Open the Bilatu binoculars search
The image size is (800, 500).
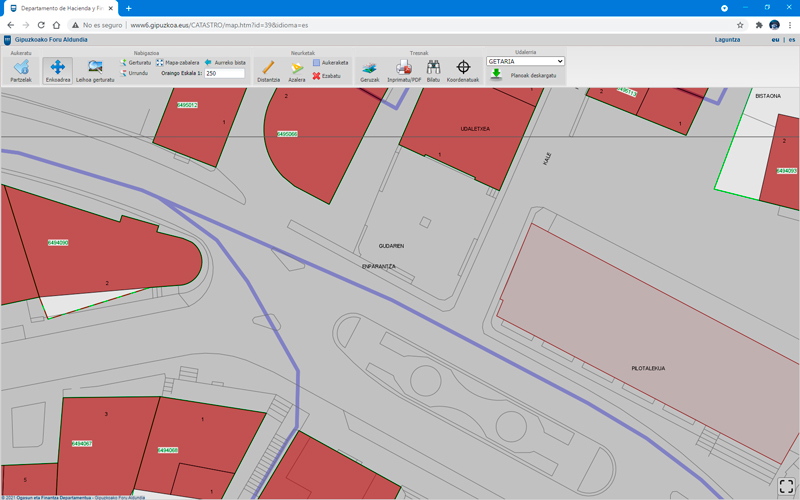[x=433, y=69]
